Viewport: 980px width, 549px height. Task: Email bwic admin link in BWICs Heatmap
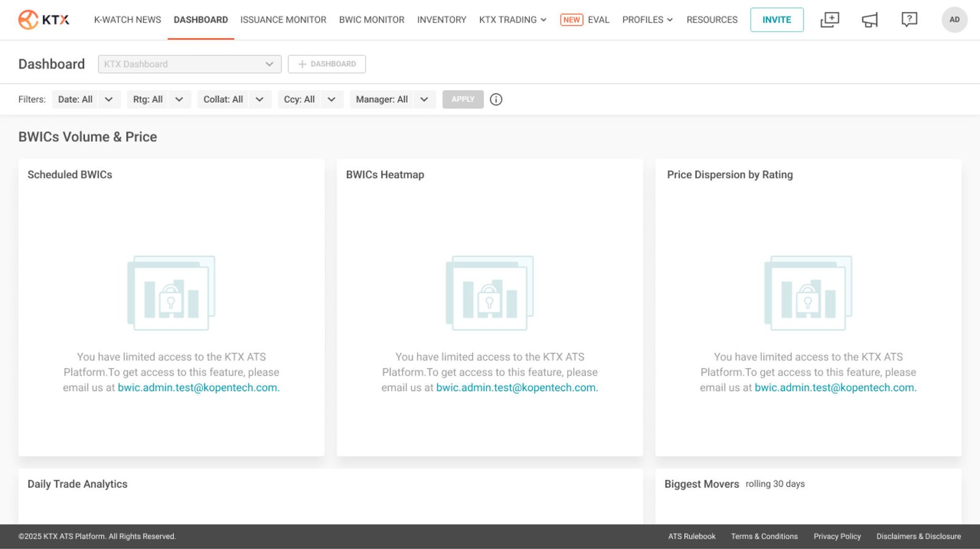click(x=517, y=388)
